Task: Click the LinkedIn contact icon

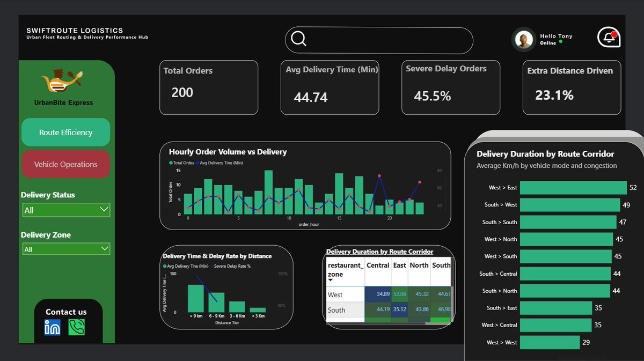Action: [x=53, y=327]
